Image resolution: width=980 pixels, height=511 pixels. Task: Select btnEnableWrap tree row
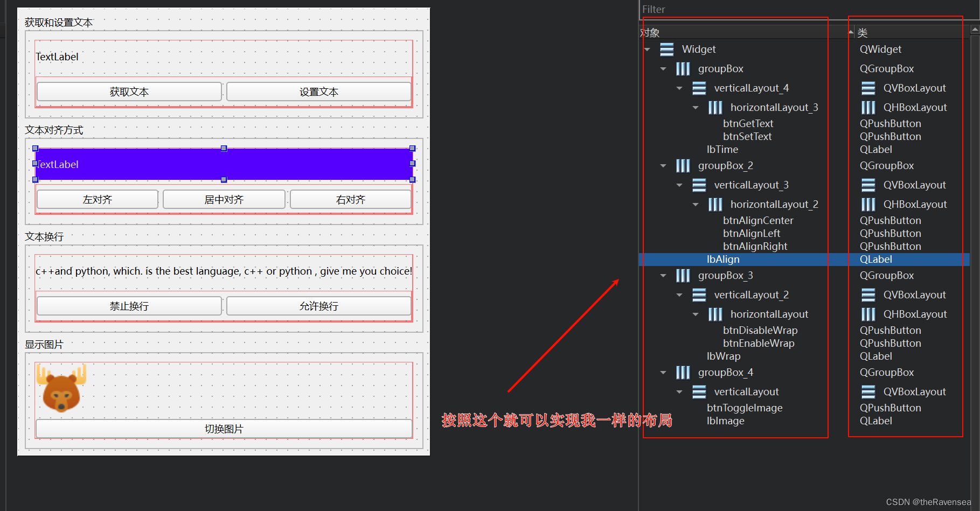point(759,344)
